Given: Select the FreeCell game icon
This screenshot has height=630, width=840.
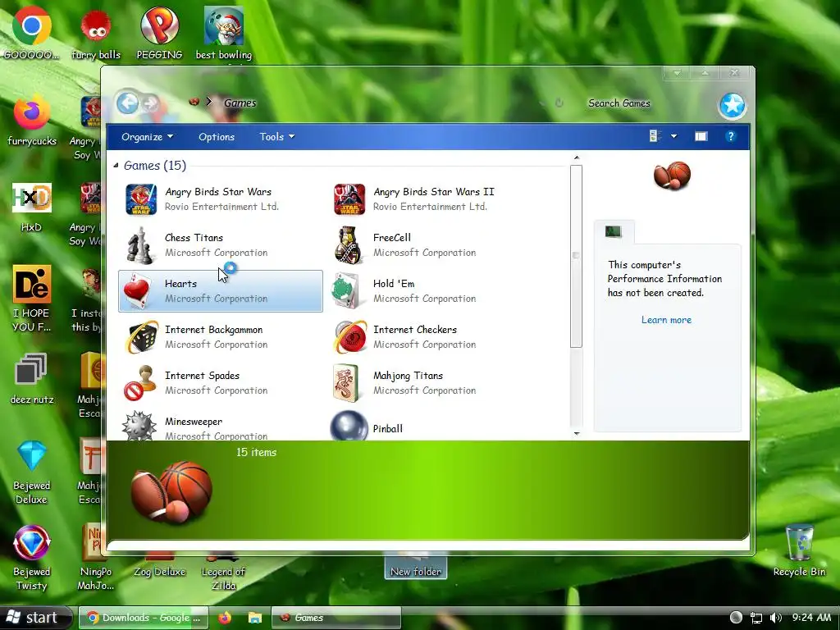Looking at the screenshot, I should tap(348, 245).
